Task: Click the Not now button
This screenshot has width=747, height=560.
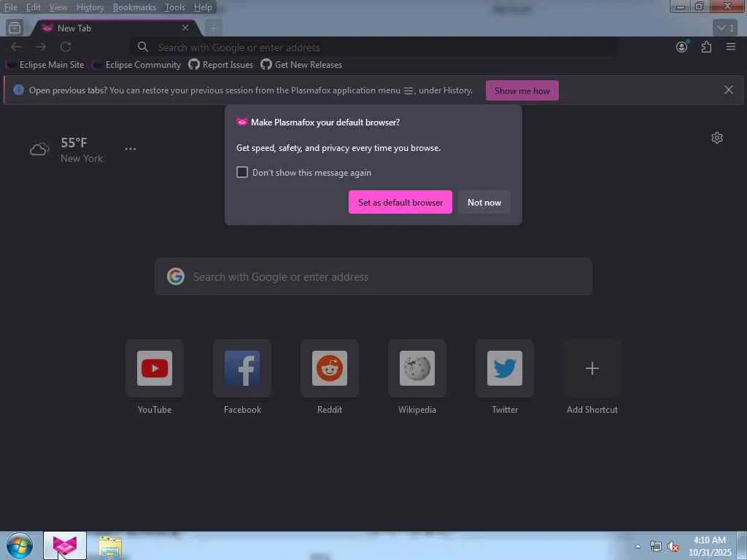Action: [x=484, y=203]
